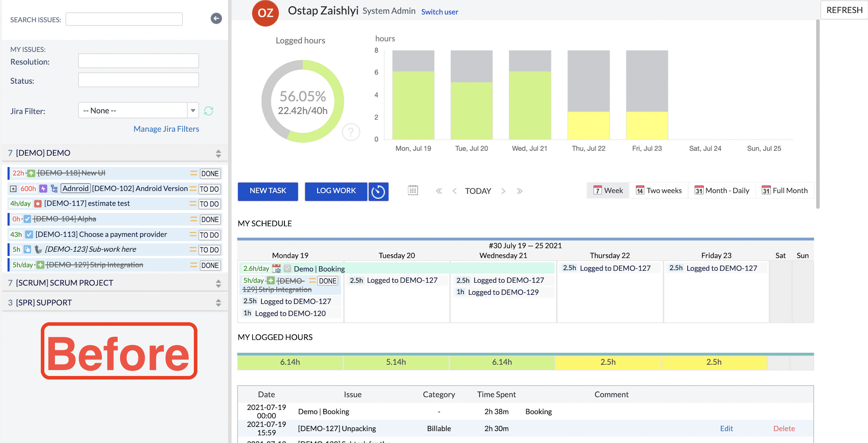The height and width of the screenshot is (443, 868).
Task: Jump back with the double left arrow
Action: (439, 191)
